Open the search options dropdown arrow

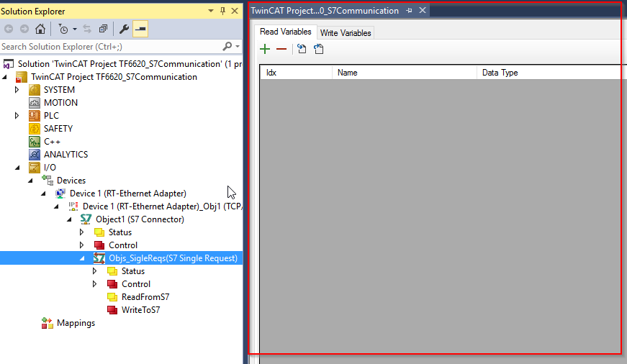tap(238, 46)
